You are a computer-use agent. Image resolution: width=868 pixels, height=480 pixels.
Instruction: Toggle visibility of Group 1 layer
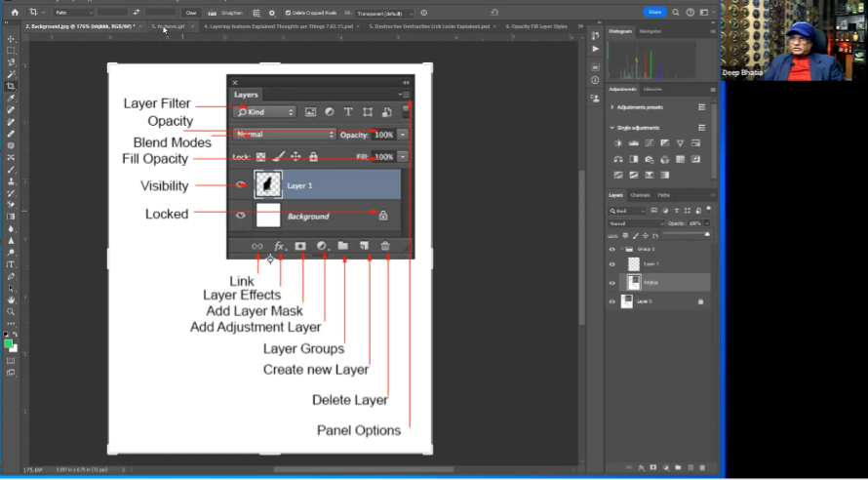(612, 249)
